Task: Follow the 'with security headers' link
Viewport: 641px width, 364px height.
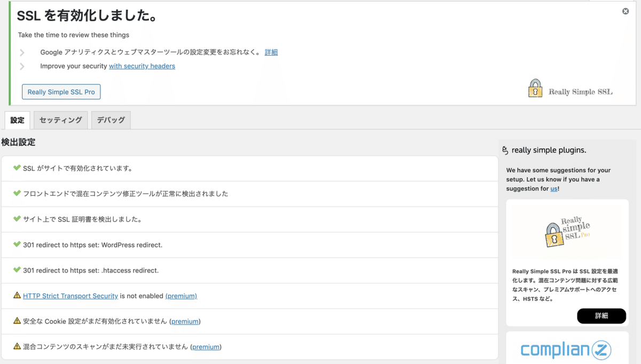Action: [142, 66]
